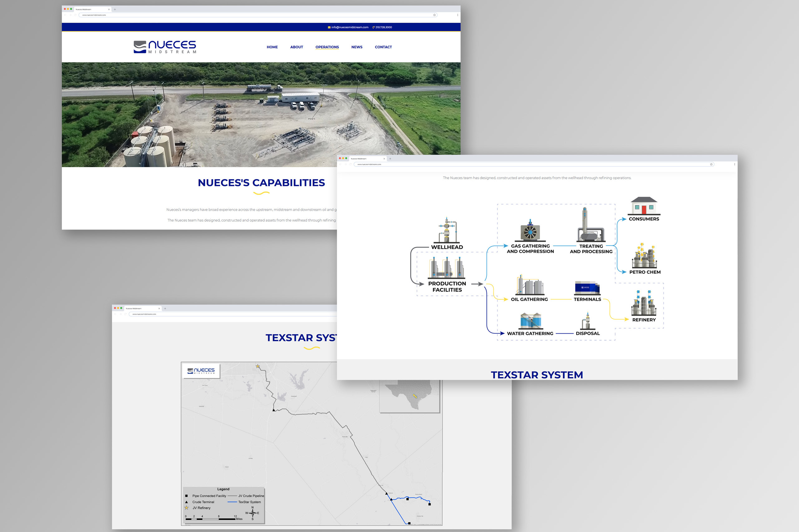Open the ABOUT navigation item
Screen dimensions: 799x532
point(297,47)
